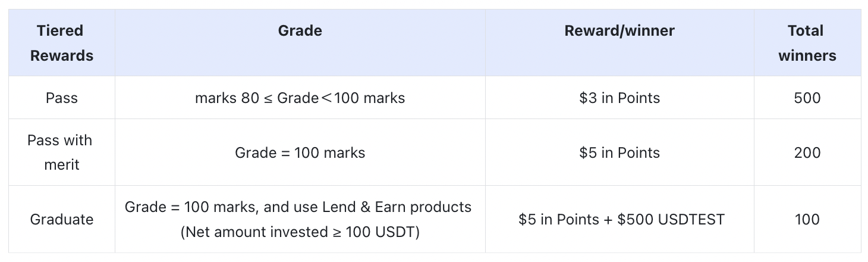Viewport: 868px width, 262px height.
Task: Click $5 in Points for Pass with merit
Action: [x=619, y=152]
